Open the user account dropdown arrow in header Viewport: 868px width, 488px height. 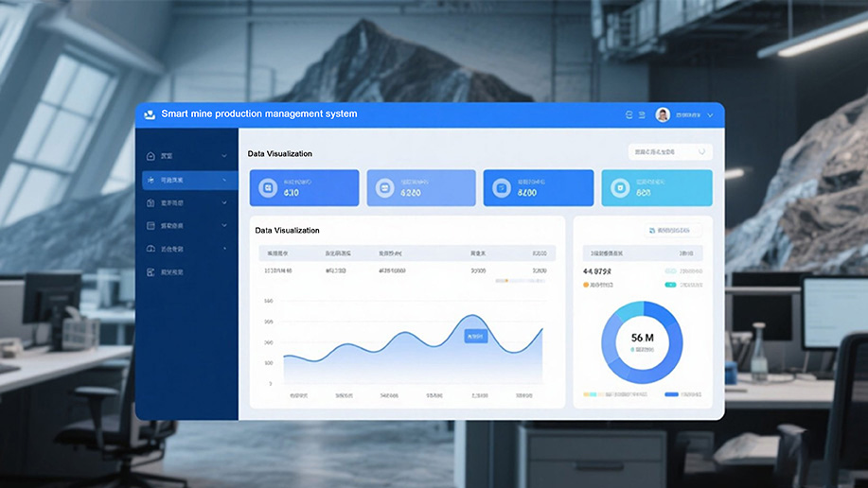tap(711, 114)
